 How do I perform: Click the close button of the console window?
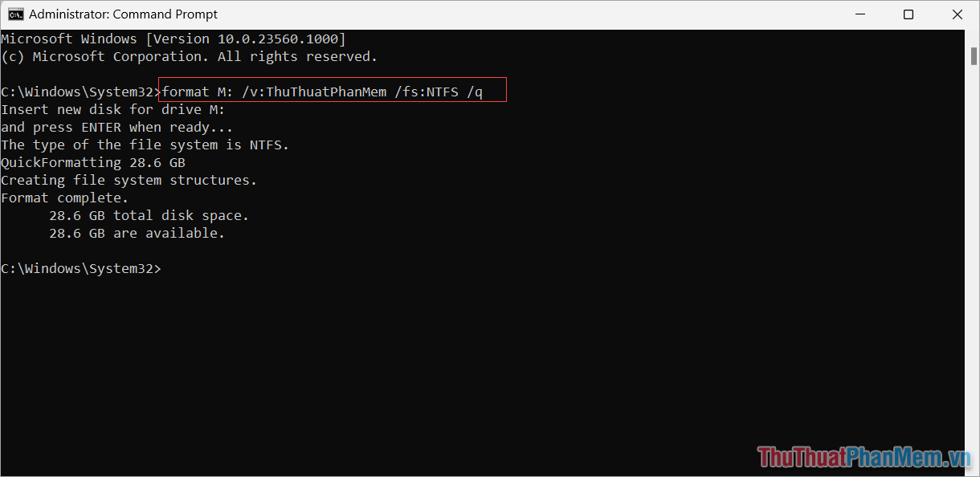958,14
